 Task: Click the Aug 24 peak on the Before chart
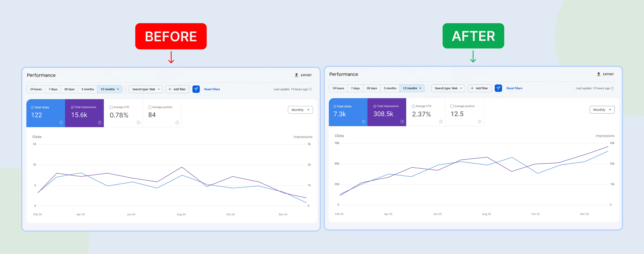[182, 167]
